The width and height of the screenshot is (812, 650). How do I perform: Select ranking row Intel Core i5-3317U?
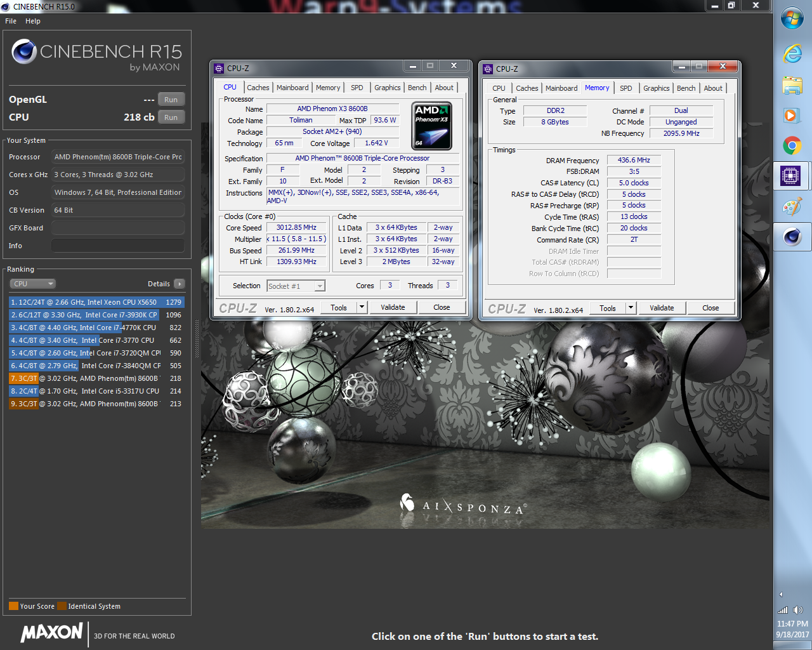pos(96,391)
